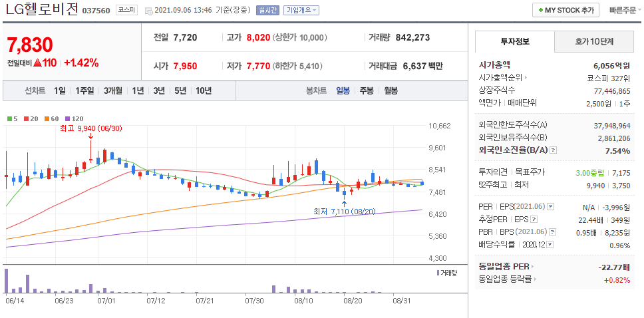The width and height of the screenshot is (644, 318).
Task: Click help icon next to PER EPS(2021.06)
Action: [x=550, y=206]
